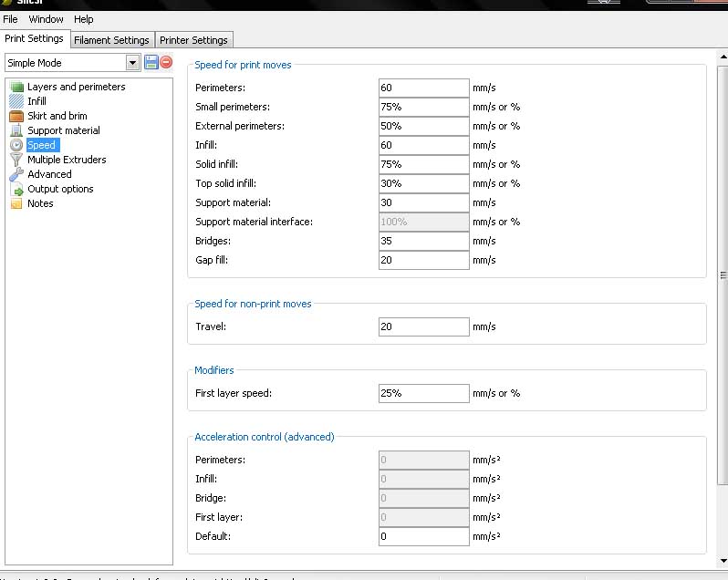This screenshot has height=580, width=728.
Task: Click the Infill speed field
Action: click(x=424, y=145)
